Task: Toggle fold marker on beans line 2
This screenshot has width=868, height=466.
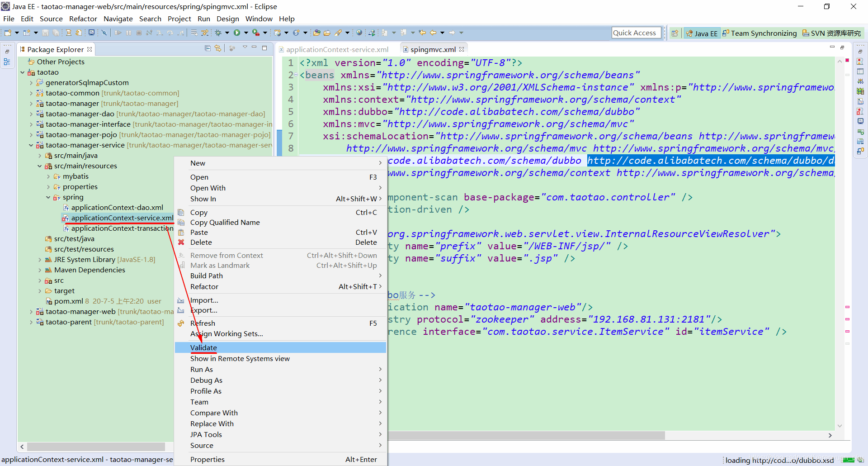Action: 296,75
